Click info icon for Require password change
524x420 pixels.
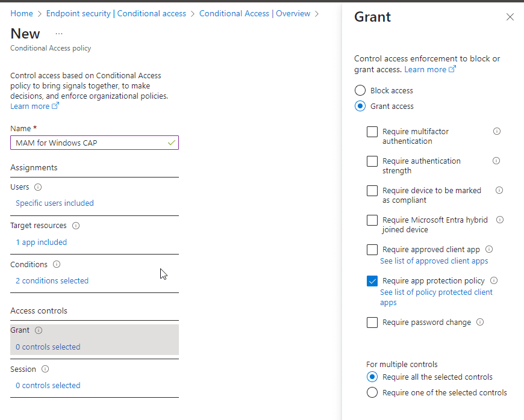480,323
